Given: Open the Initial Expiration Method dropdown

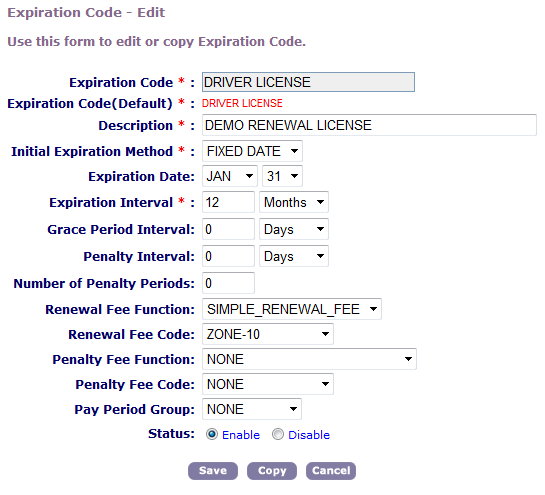Looking at the screenshot, I should (x=252, y=151).
